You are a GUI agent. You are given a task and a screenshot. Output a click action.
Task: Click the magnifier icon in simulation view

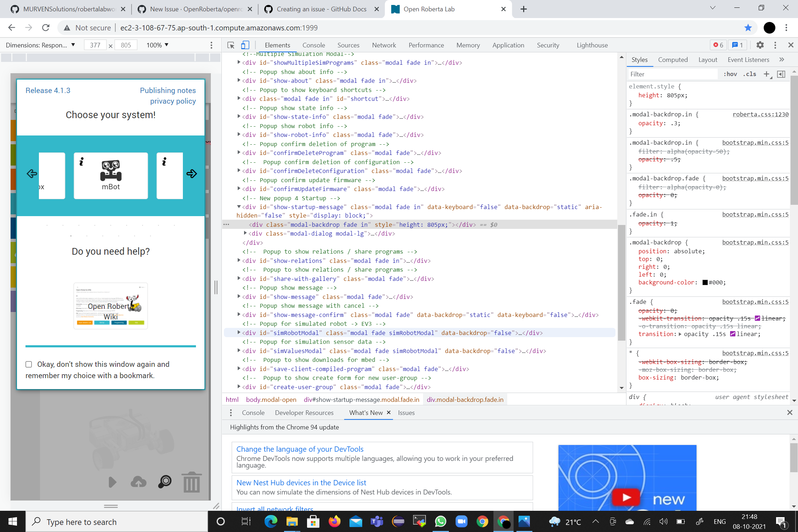pos(164,482)
